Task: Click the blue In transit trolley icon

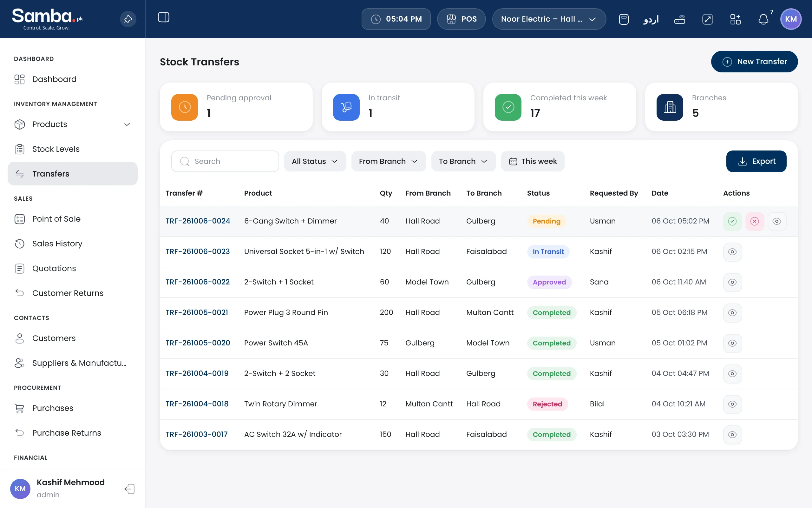Action: pyautogui.click(x=346, y=107)
